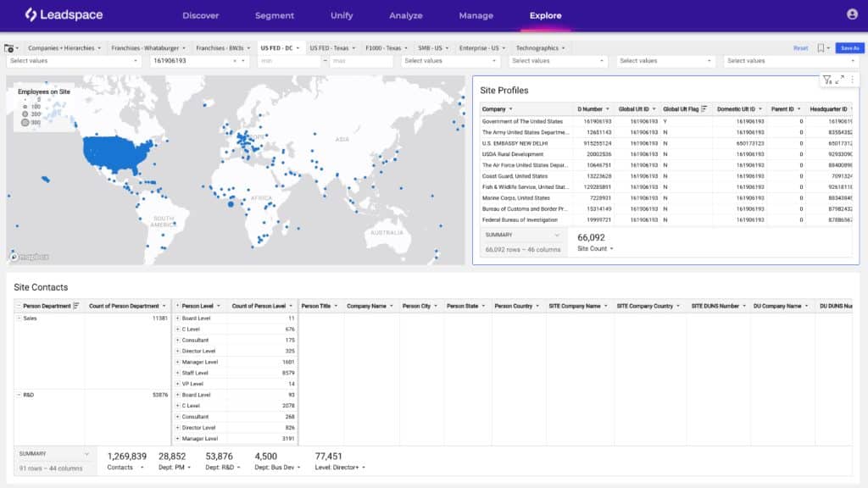Click the Reset link
This screenshot has height=488, width=868.
[x=800, y=48]
